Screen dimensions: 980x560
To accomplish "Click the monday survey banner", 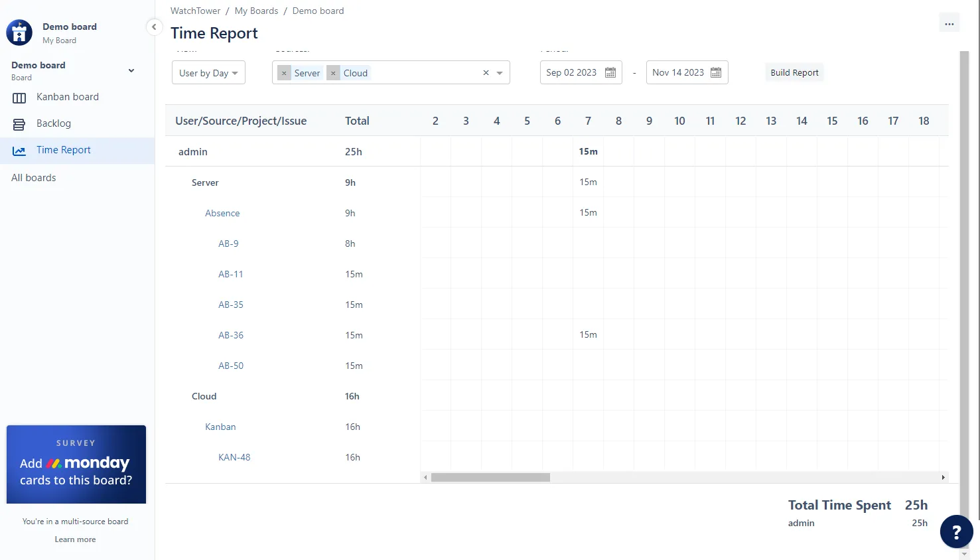I will tap(76, 464).
